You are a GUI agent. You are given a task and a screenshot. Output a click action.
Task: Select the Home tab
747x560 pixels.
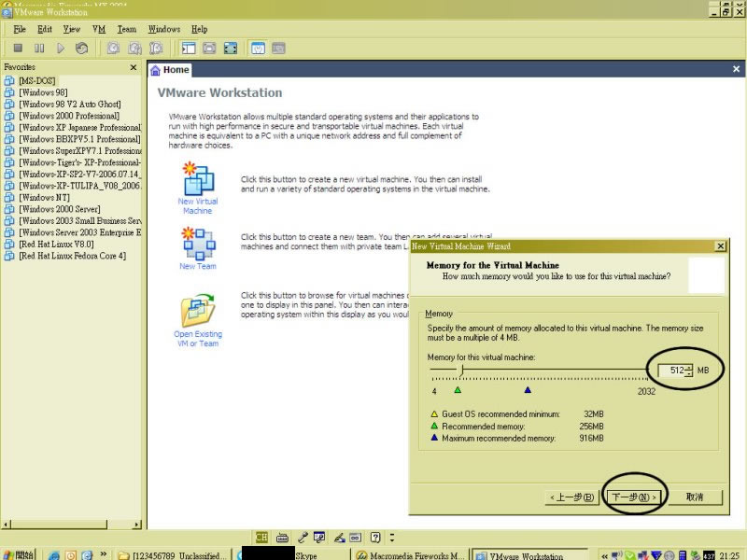(x=170, y=70)
